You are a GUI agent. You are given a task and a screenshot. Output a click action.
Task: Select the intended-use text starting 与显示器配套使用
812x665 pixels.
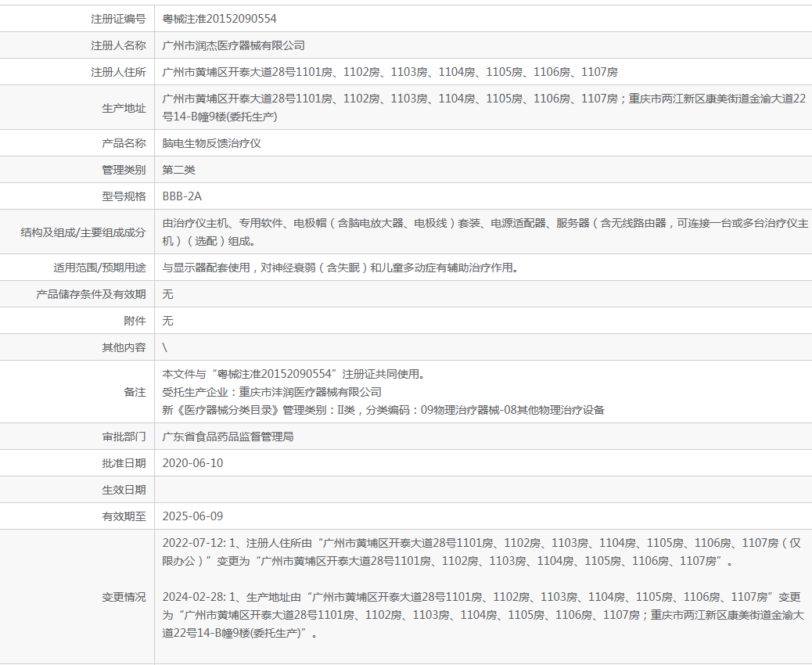point(341,268)
